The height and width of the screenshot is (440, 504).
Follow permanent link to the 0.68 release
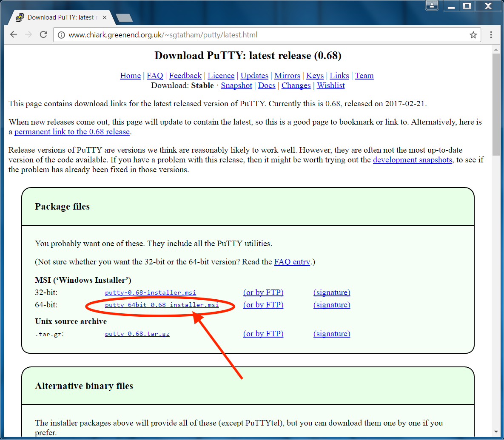(72, 132)
